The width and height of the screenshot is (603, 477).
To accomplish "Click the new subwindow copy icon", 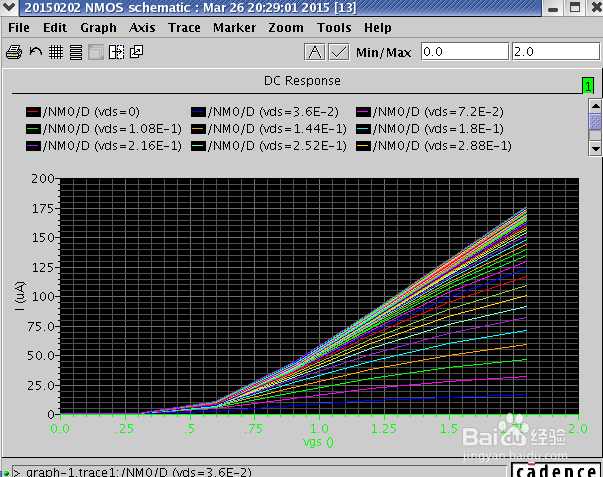I will pos(137,52).
